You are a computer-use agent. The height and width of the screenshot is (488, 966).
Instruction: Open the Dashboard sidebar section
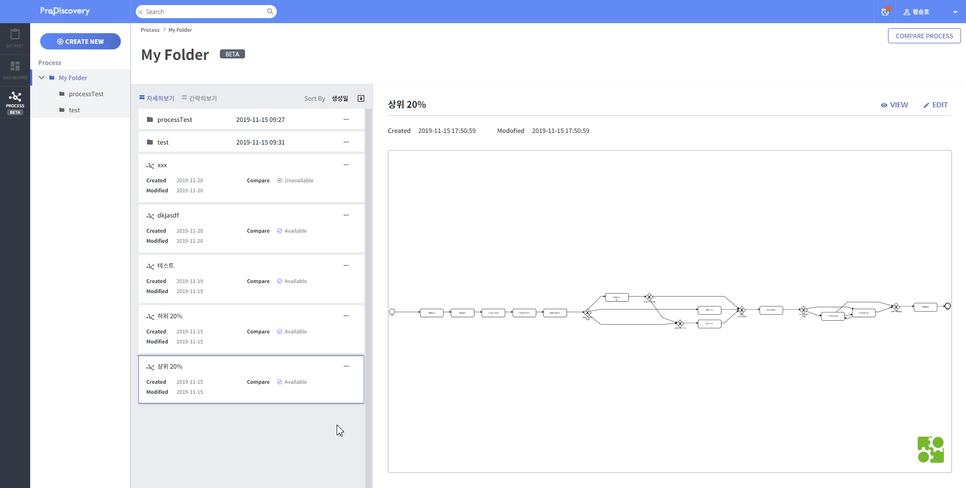coord(15,70)
